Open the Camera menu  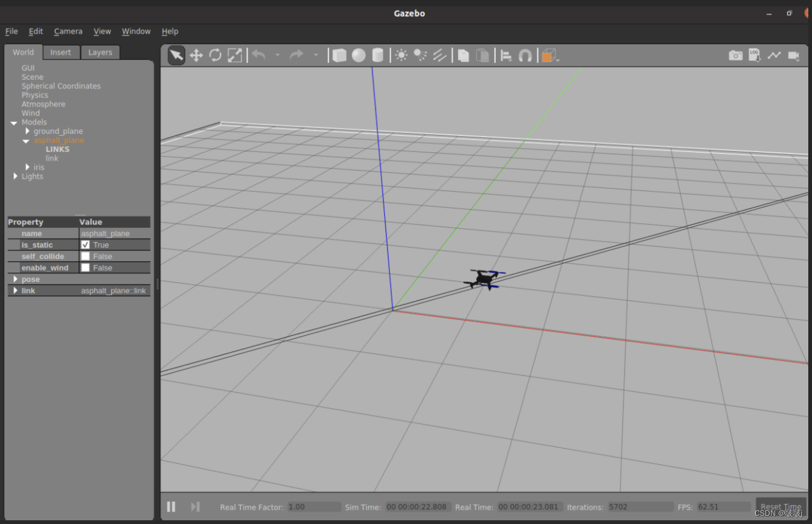click(68, 31)
